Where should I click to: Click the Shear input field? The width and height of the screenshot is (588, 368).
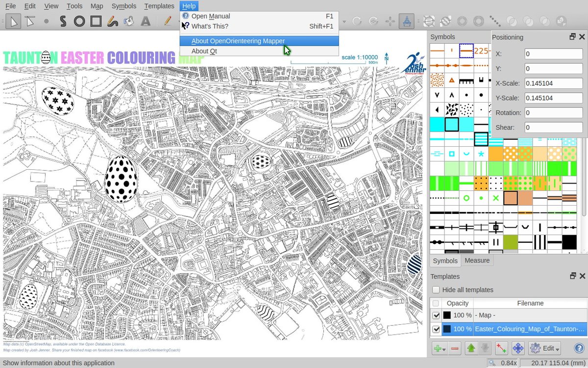click(553, 128)
